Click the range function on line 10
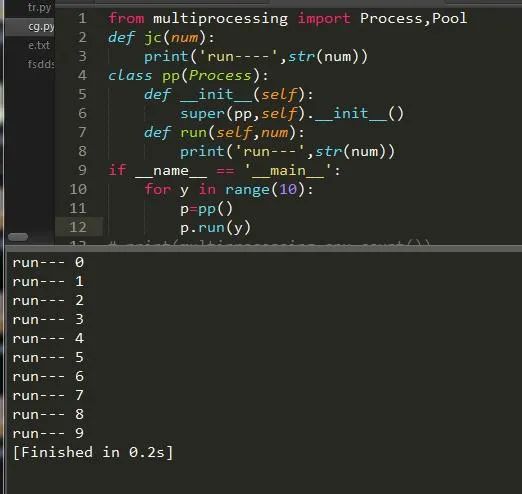 [x=247, y=190]
